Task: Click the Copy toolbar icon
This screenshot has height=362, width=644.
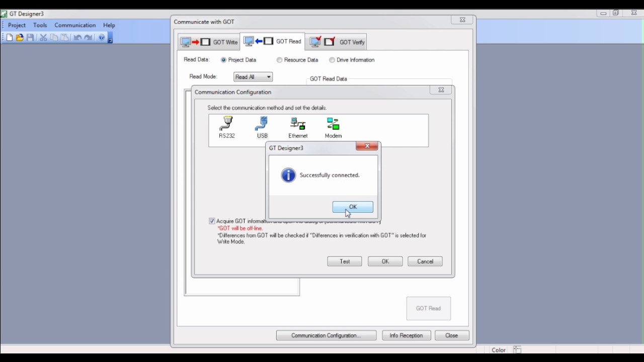Action: pos(54,38)
